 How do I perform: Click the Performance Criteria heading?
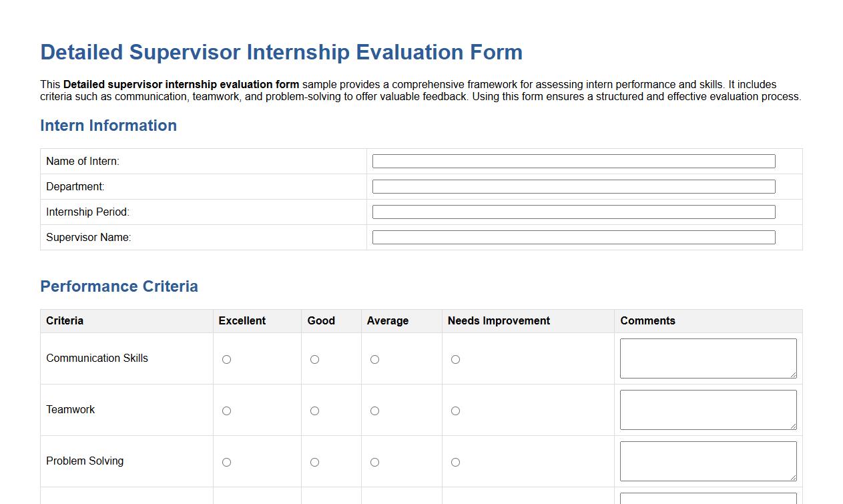[x=119, y=286]
